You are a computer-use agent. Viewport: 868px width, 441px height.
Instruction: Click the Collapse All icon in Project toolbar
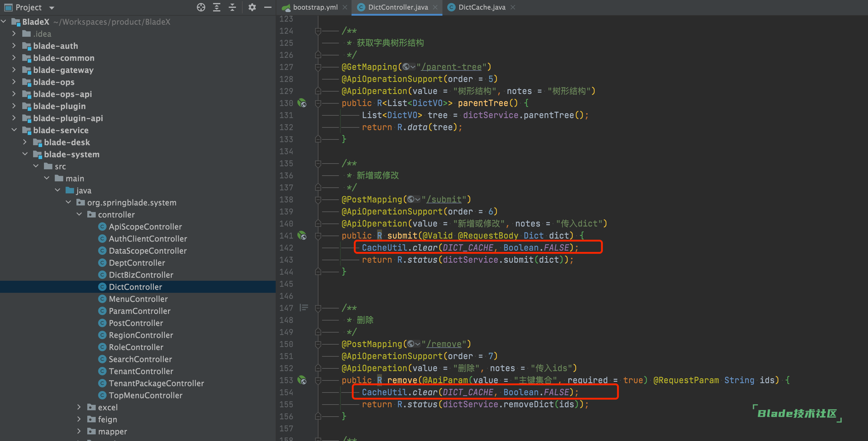point(232,7)
